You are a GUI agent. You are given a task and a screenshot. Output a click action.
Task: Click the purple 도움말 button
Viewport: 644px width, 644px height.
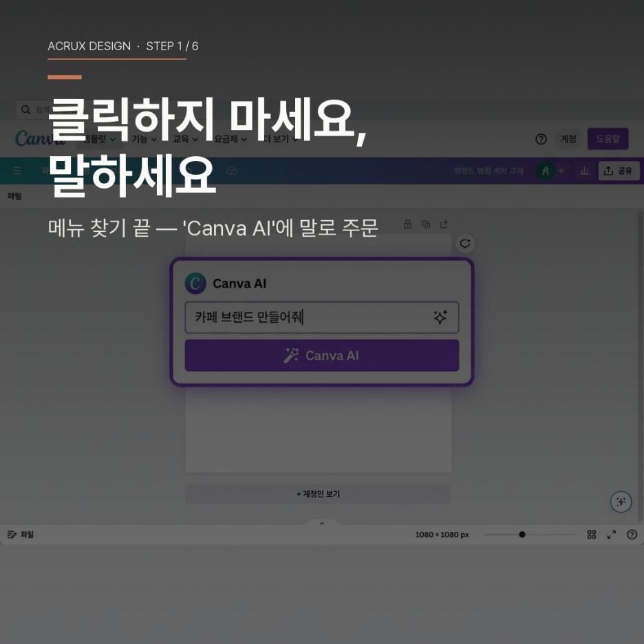(608, 139)
